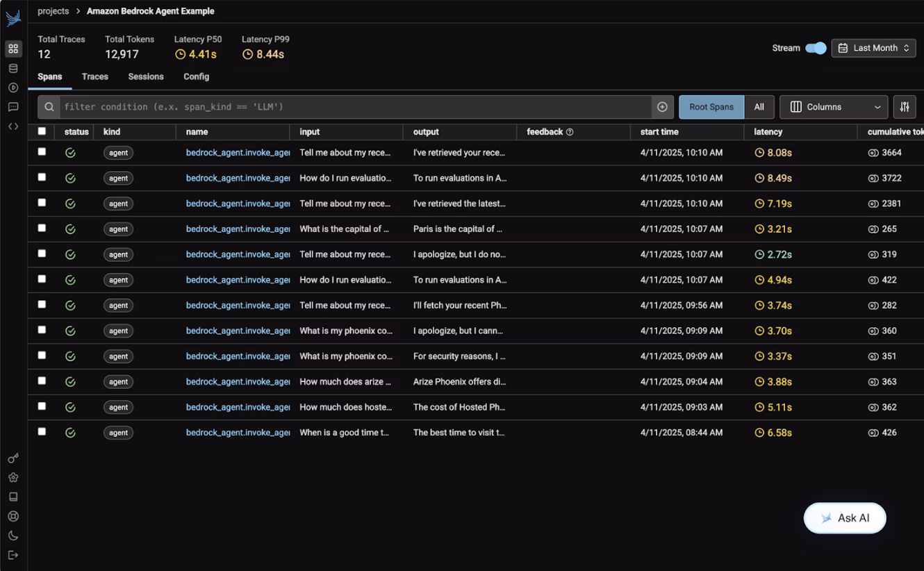Viewport: 924px width, 571px height.
Task: Click the latency column header
Action: 768,132
